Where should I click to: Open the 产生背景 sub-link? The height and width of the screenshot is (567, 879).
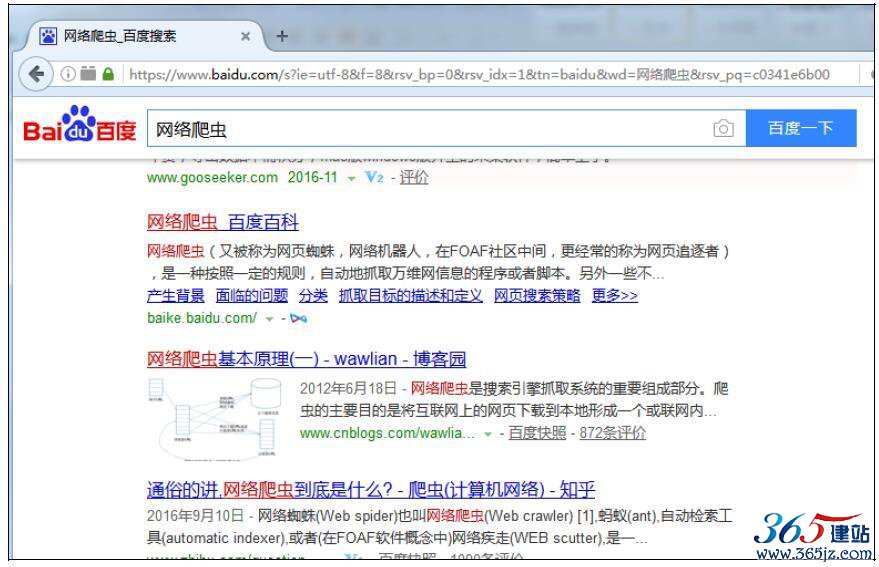175,296
